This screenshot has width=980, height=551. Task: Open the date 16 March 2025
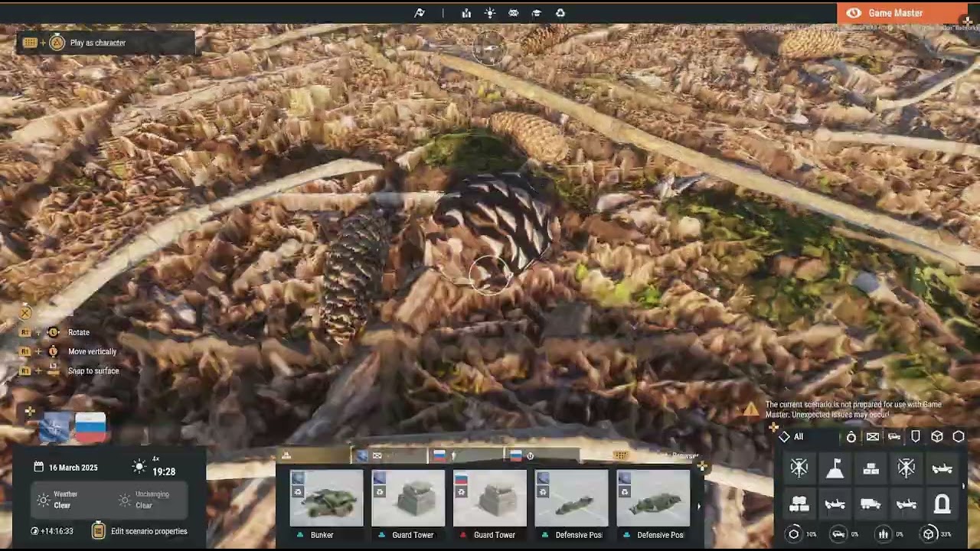(x=73, y=468)
